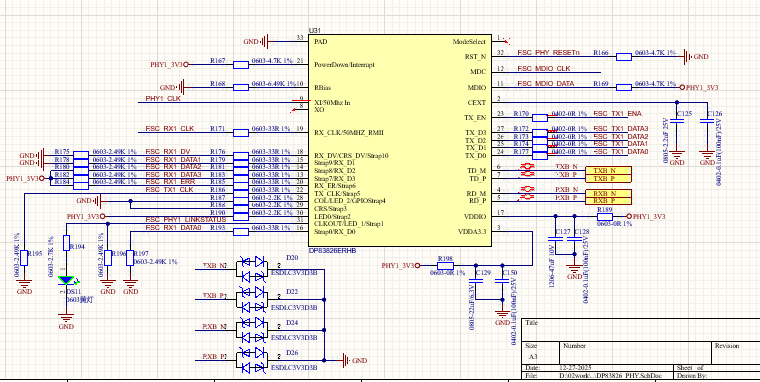The height and width of the screenshot is (382, 760).
Task: Select capacitor C129 symbol
Action: coord(475,281)
